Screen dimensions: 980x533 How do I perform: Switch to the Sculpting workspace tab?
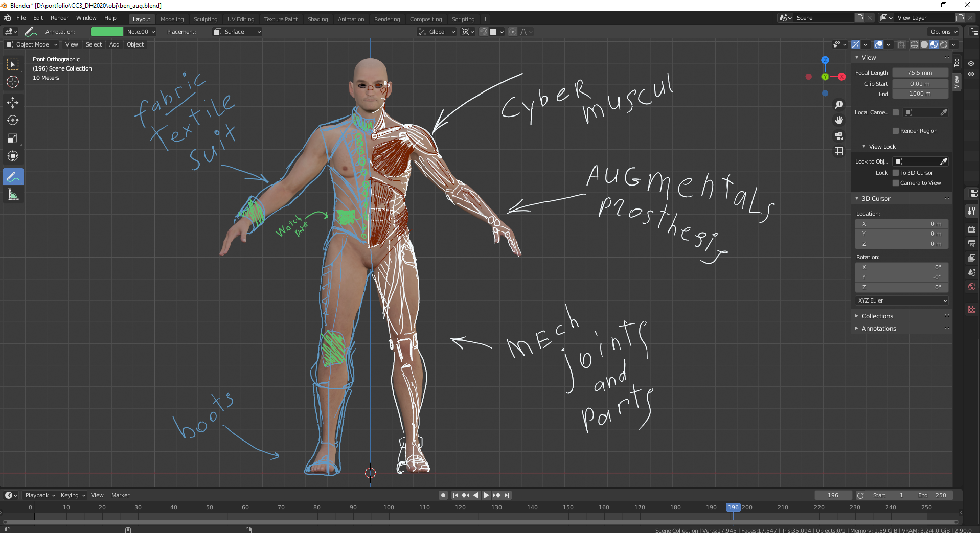click(x=206, y=19)
